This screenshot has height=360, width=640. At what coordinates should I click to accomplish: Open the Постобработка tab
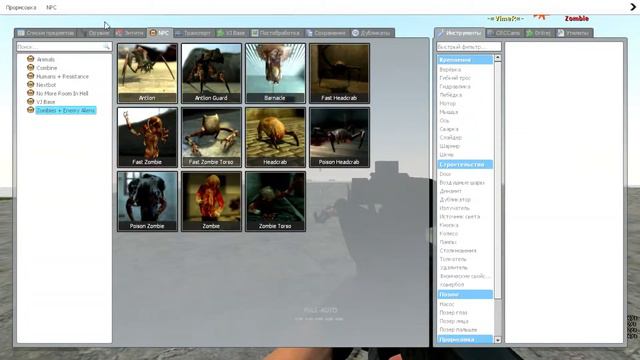point(276,33)
